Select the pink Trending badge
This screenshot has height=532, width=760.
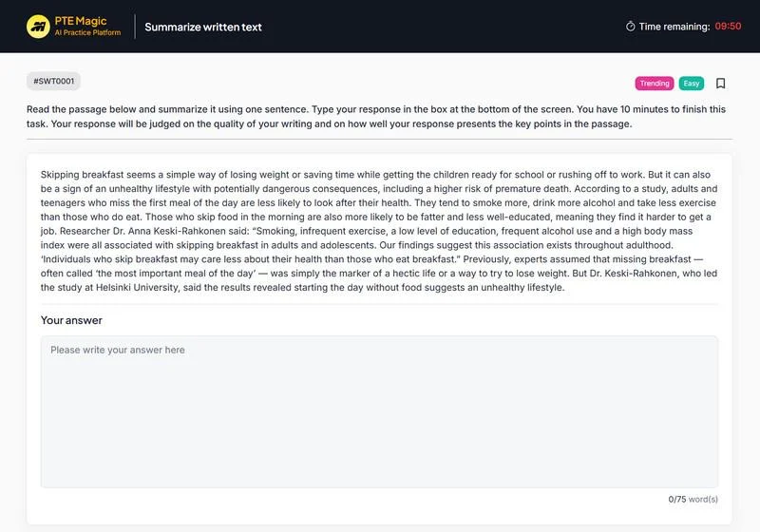[x=654, y=84]
